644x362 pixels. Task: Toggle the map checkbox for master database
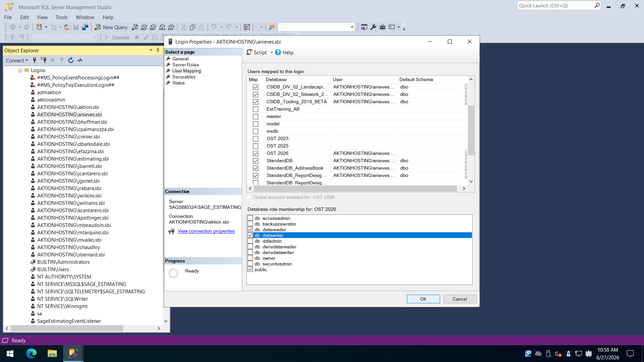click(x=256, y=117)
